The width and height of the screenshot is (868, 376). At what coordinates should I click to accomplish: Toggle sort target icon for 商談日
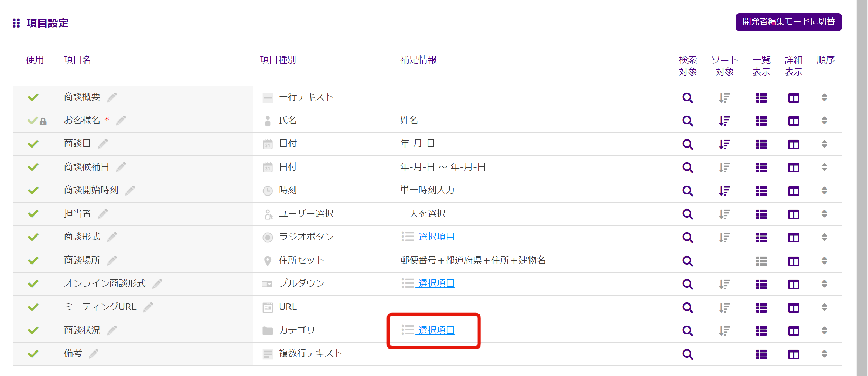click(724, 144)
